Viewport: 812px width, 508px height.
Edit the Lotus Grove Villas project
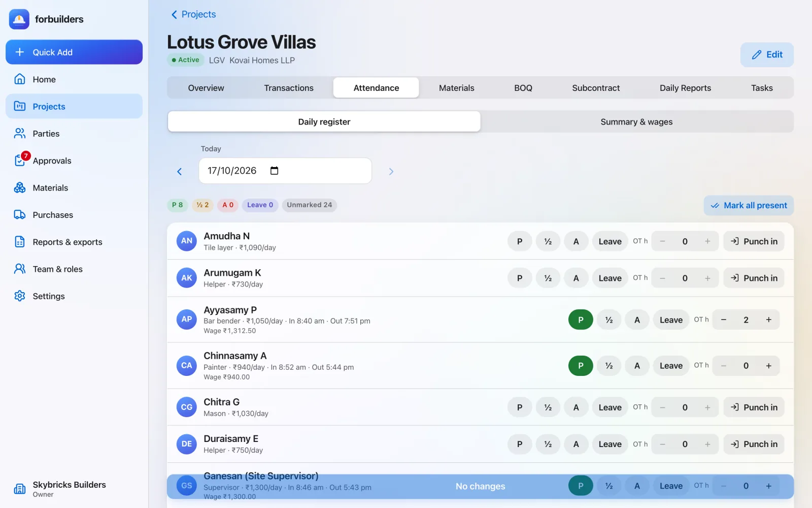767,55
